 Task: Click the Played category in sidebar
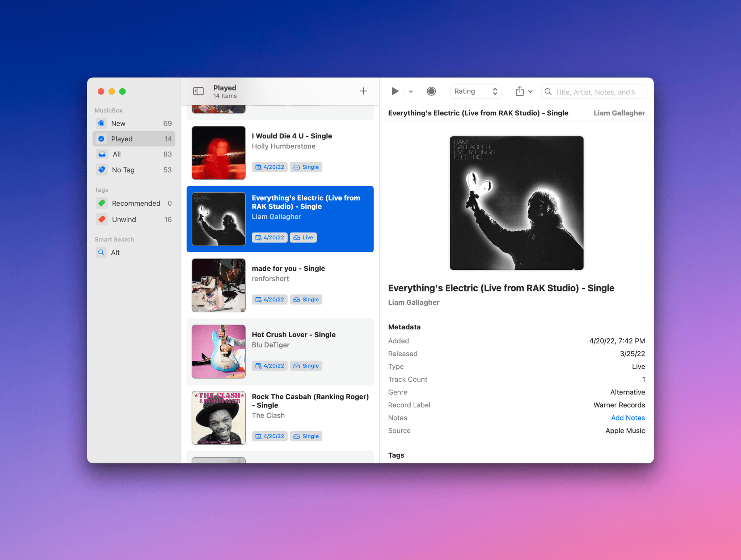[121, 138]
